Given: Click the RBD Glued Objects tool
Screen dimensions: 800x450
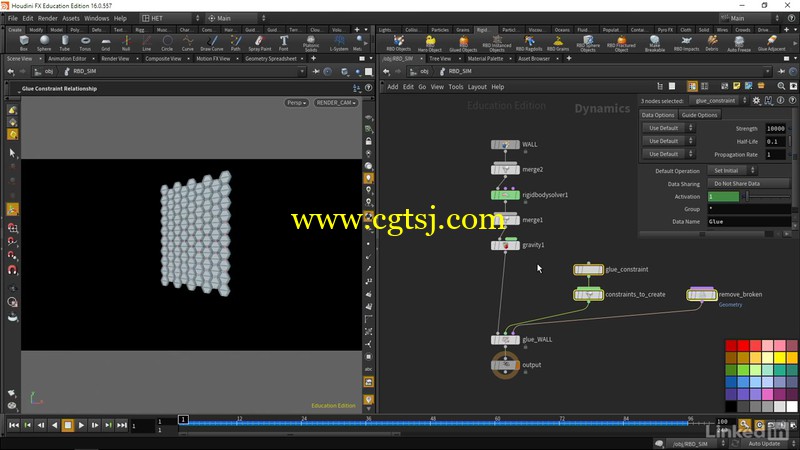Looking at the screenshot, I should tap(463, 43).
